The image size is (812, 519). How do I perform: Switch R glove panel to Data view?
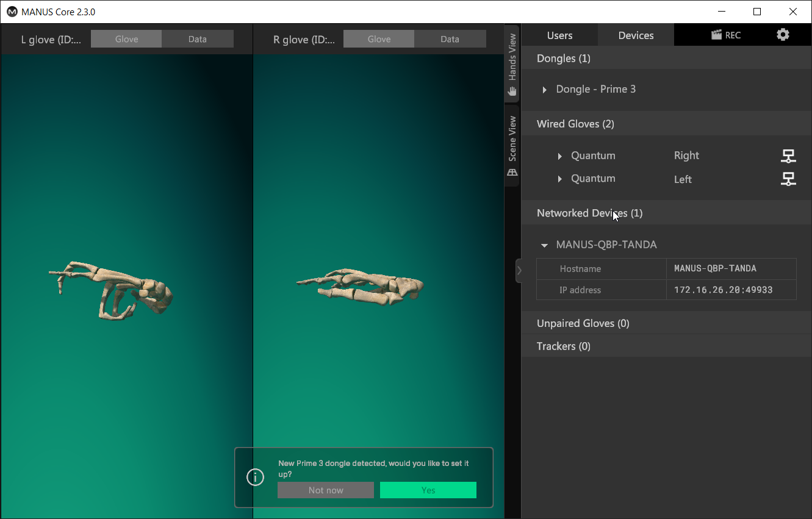pos(450,39)
